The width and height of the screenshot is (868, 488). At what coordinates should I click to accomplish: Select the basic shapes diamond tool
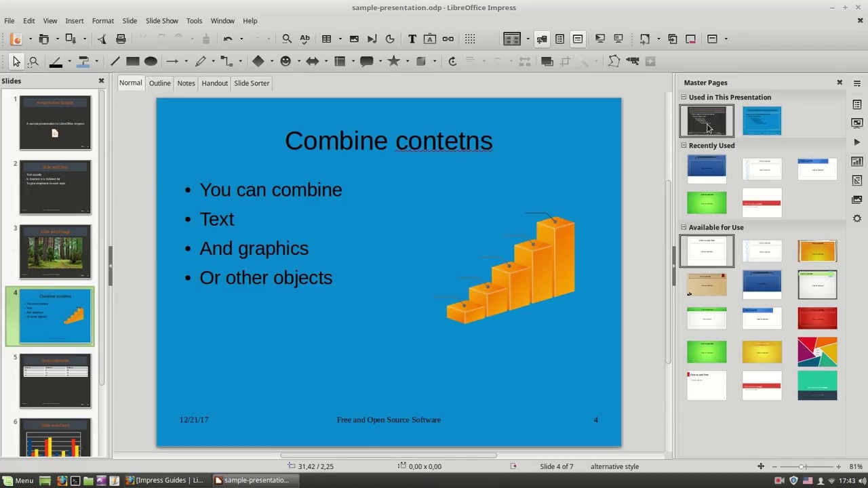(x=258, y=62)
